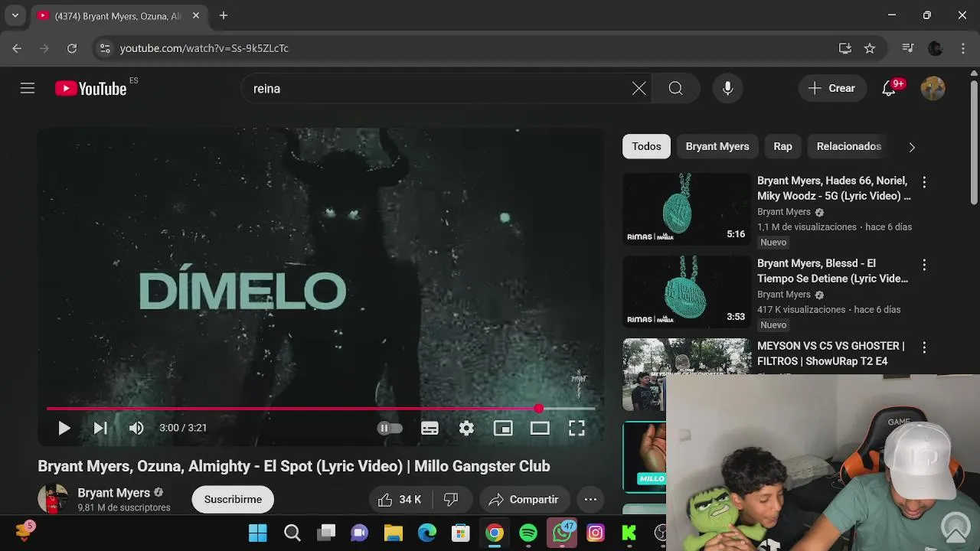
Task: Show more filter chips with arrow
Action: click(911, 147)
